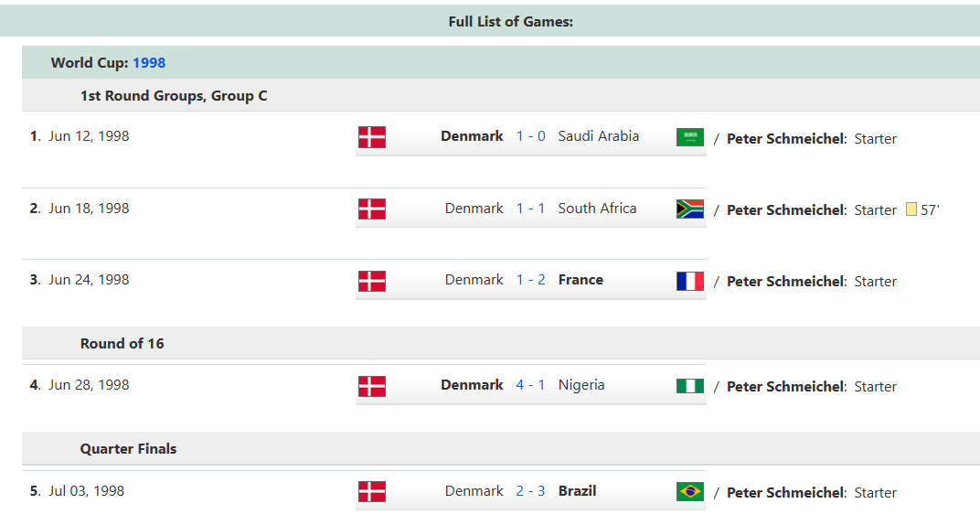The image size is (980, 525).
Task: Click the Round of 16 section header
Action: coord(122,344)
